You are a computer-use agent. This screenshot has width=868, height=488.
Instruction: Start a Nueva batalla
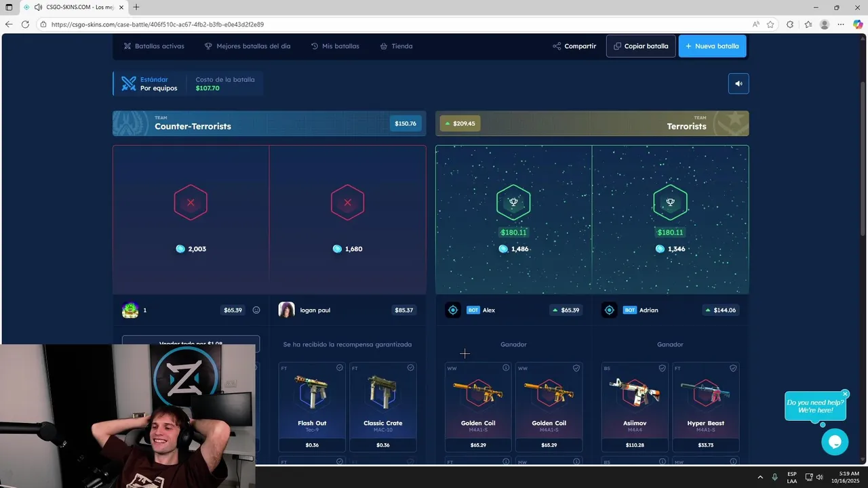(712, 46)
